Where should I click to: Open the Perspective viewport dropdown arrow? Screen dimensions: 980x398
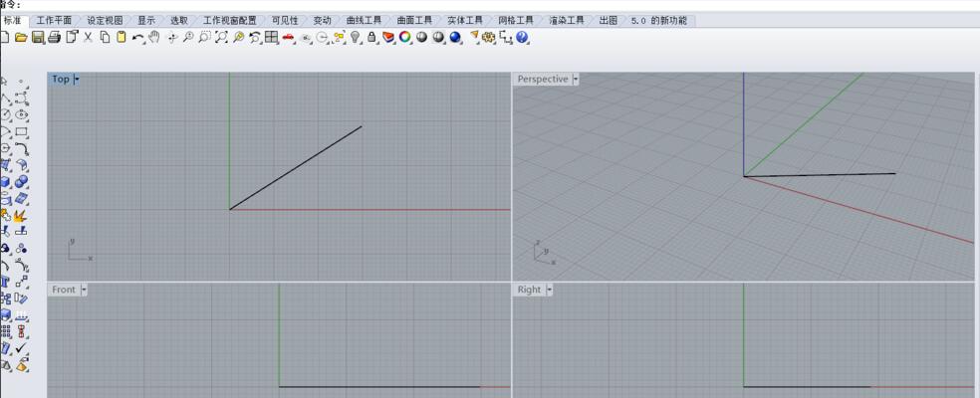pos(575,80)
